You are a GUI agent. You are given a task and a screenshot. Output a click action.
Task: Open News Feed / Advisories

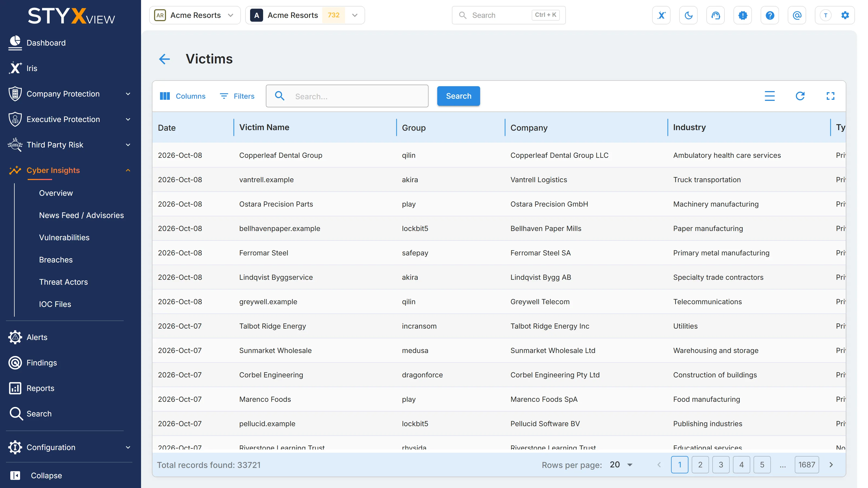pos(82,215)
